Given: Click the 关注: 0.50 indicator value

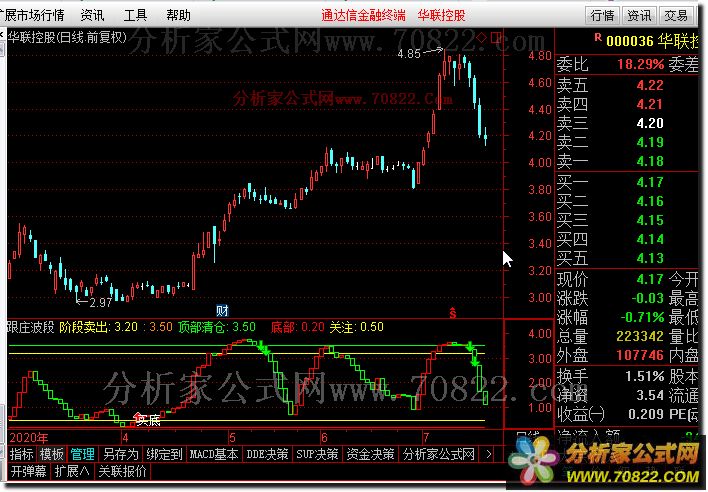Looking at the screenshot, I should coord(356,327).
